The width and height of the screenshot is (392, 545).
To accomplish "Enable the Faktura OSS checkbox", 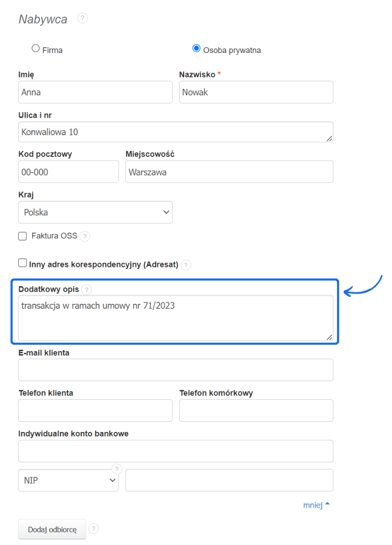I will coord(23,236).
